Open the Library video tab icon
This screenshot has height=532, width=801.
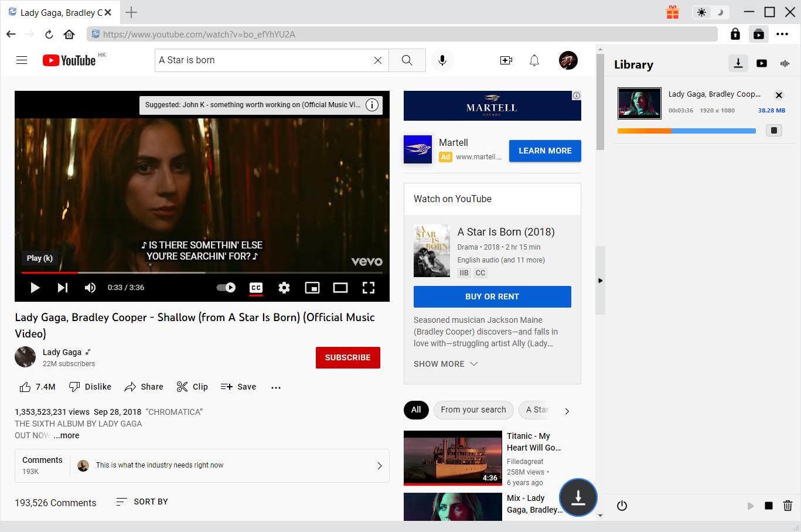tap(761, 63)
